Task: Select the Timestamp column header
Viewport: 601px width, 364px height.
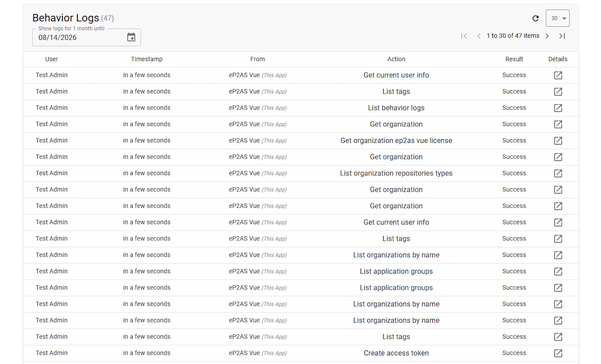Action: pos(147,59)
